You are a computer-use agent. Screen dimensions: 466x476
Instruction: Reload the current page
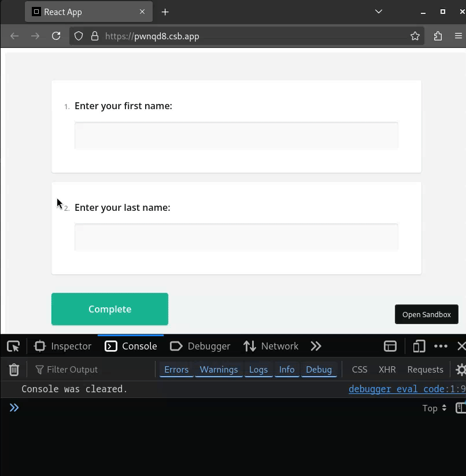[x=56, y=36]
